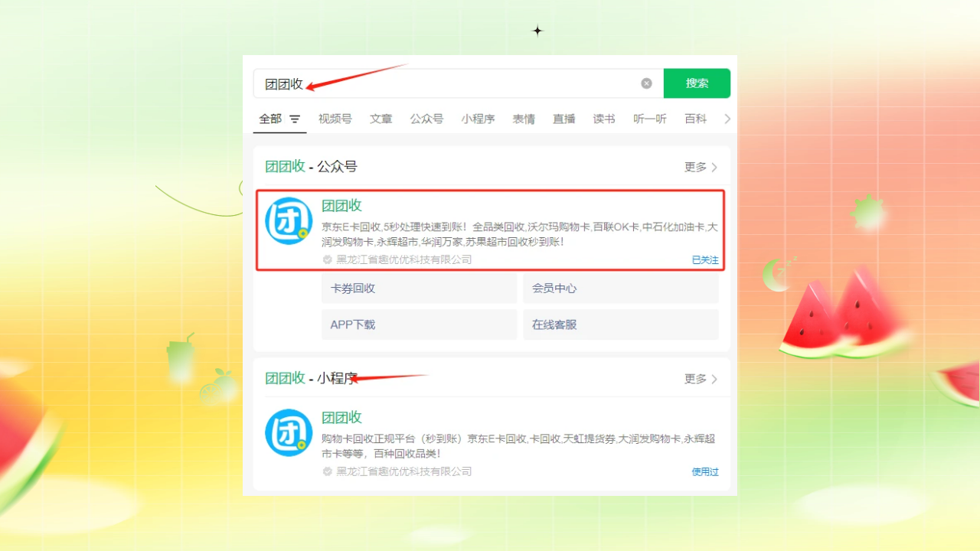Open the 团团收 公众号 title link
The width and height of the screenshot is (980, 551).
pyautogui.click(x=341, y=206)
